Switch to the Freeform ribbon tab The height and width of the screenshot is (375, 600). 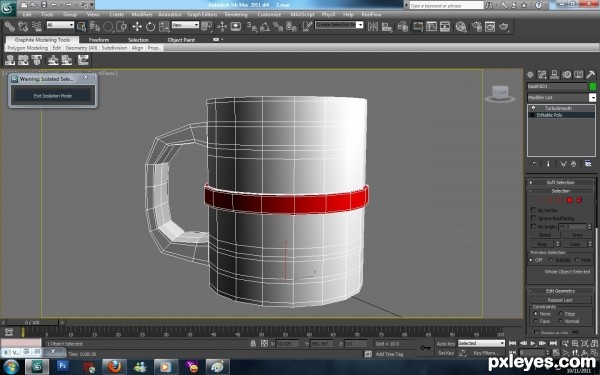(x=99, y=40)
